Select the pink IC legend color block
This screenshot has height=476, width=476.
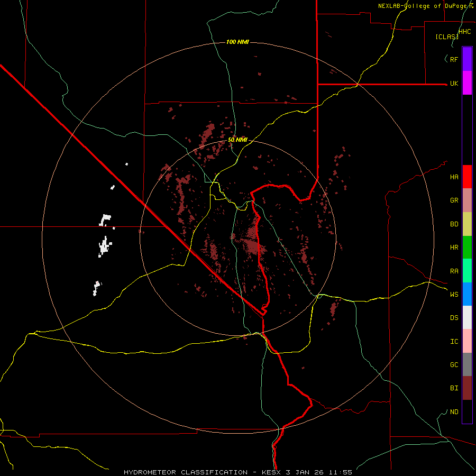coord(467,341)
